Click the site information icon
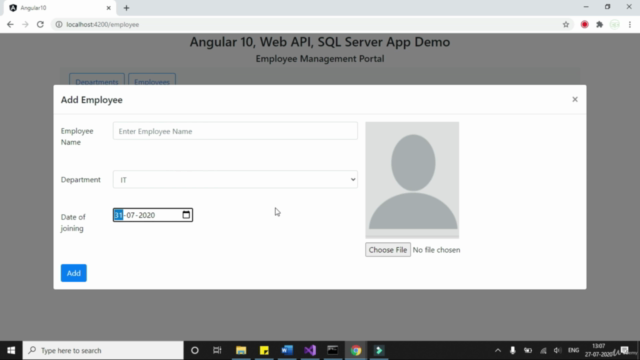This screenshot has height=360, width=640. 59,24
